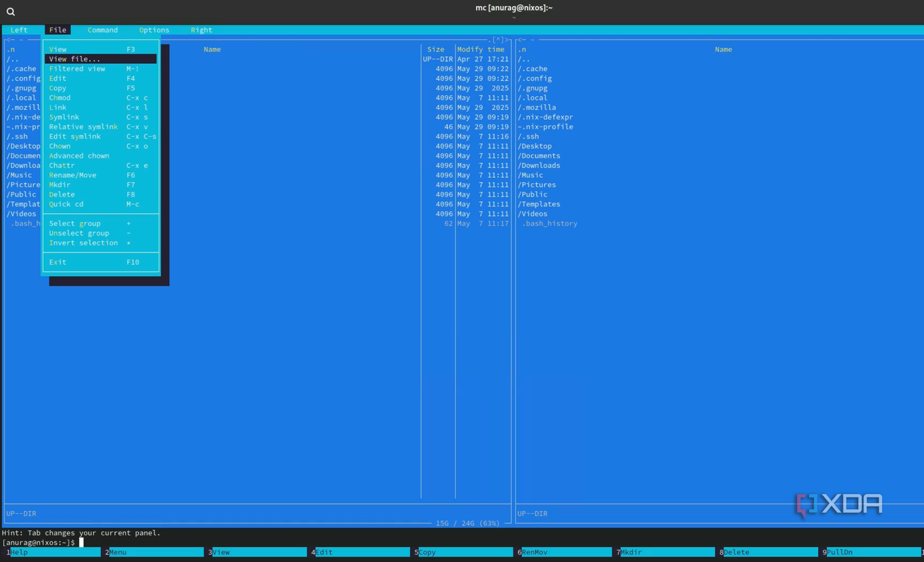This screenshot has height=562, width=924.
Task: Select Advanced chown in the File menu
Action: [101, 156]
